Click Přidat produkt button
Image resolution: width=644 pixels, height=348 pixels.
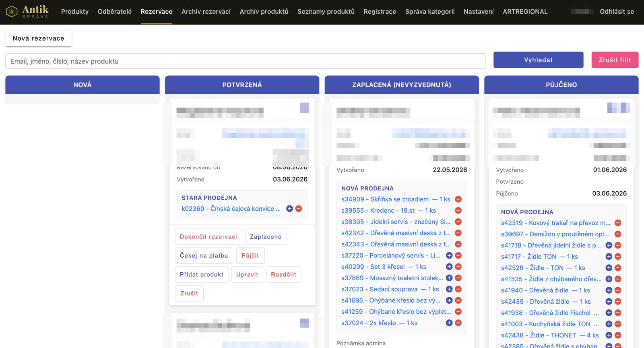click(202, 275)
